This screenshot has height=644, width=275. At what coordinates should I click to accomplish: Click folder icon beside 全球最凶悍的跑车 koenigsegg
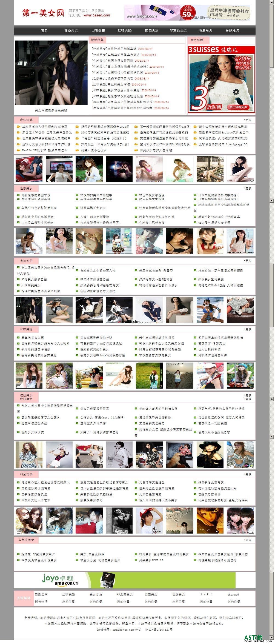coord(195,144)
